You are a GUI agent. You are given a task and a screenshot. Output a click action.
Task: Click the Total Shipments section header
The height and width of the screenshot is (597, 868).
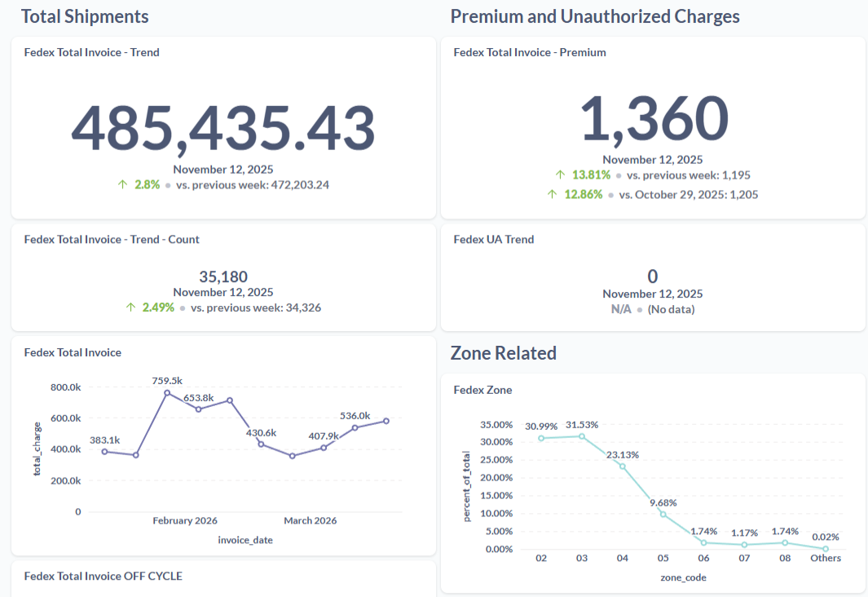tap(85, 16)
